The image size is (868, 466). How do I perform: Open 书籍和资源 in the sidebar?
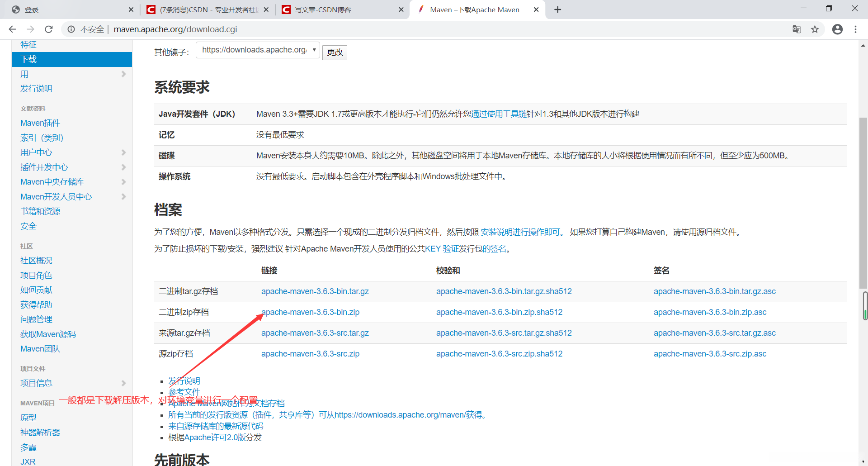coord(40,211)
